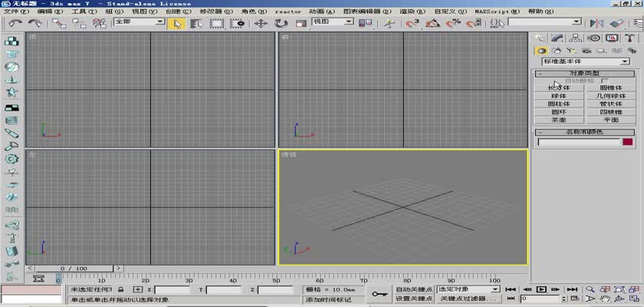Click the Undo arrow in the main toolbar
The image size is (644, 307).
coord(15,24)
